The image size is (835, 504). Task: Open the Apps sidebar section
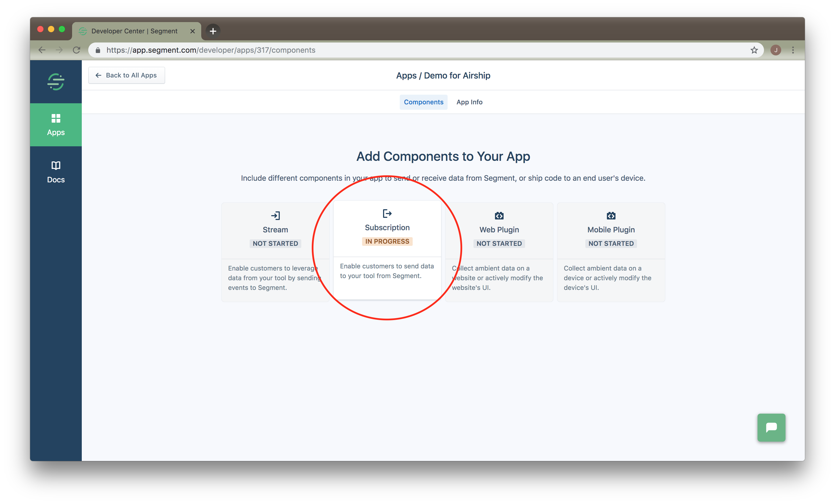56,125
